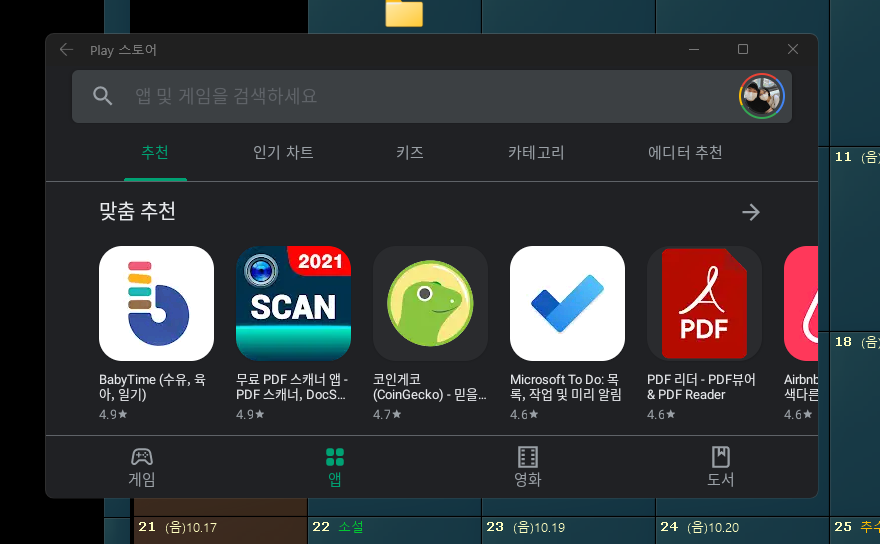Click the Microsoft To Do title text
Viewport: 880px width, 544px height.
click(565, 387)
